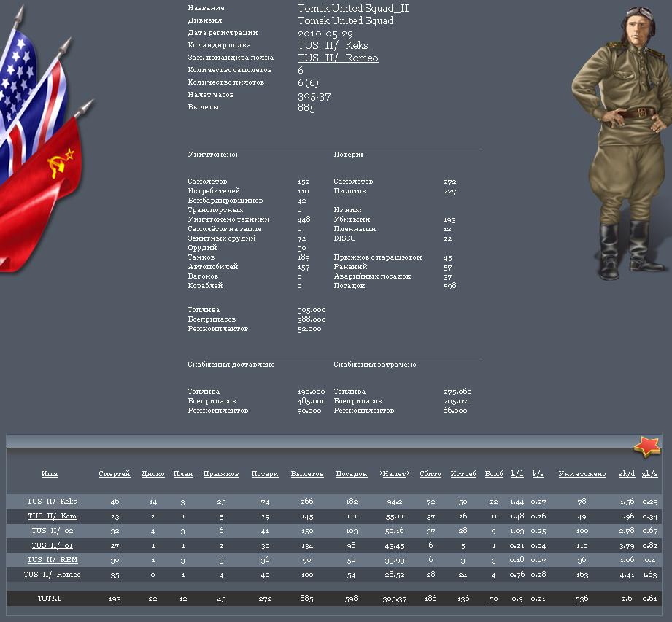Sort table by Смертей column
This screenshot has width=672, height=622.
click(115, 474)
